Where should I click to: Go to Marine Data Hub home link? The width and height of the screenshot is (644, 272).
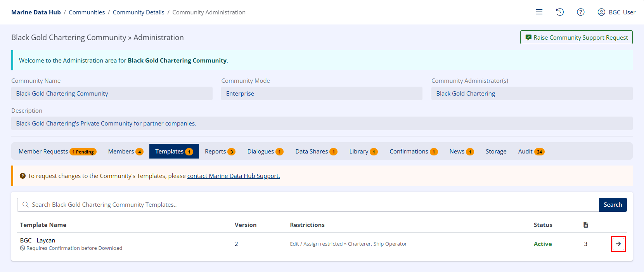36,12
